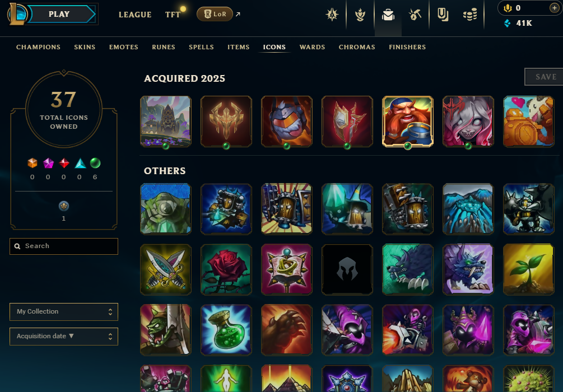Select the red rose summoner icon

point(226,269)
